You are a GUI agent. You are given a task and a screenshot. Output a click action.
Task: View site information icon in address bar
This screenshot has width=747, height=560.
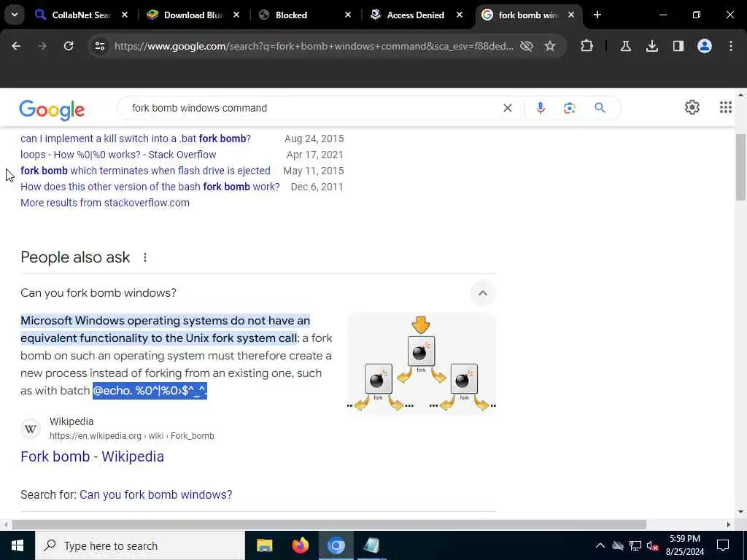pos(99,46)
